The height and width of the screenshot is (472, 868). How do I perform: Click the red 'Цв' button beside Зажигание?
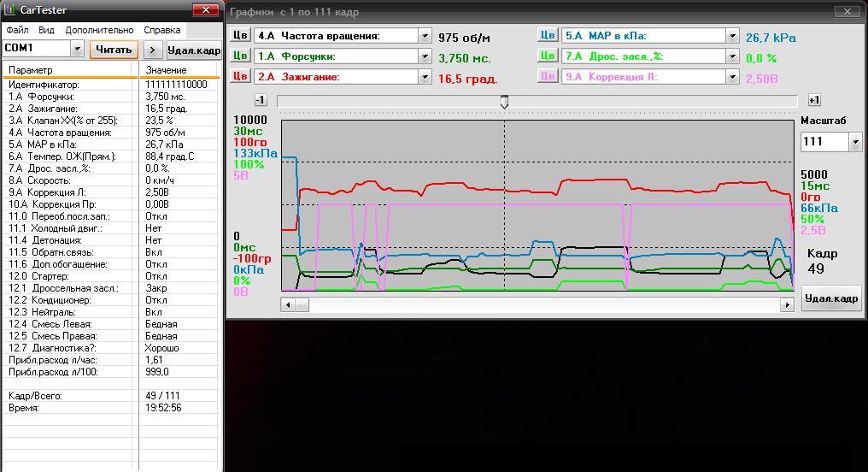click(240, 77)
